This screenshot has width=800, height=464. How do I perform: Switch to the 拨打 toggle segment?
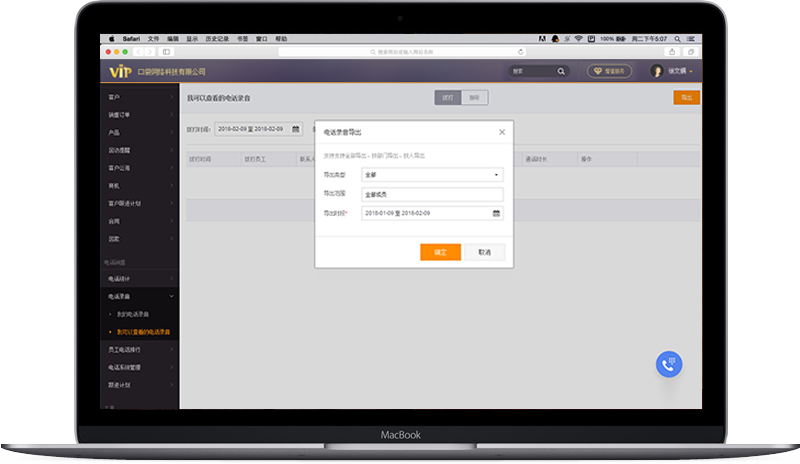click(448, 98)
